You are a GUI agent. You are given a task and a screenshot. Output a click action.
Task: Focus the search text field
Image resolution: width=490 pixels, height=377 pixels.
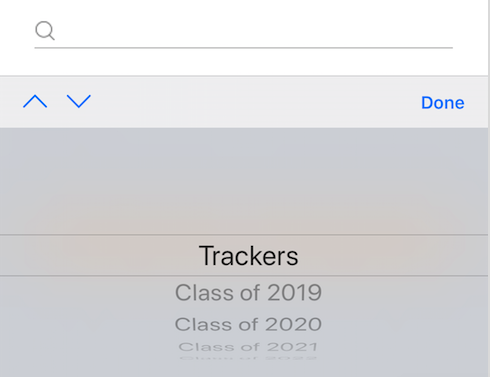[x=243, y=31]
